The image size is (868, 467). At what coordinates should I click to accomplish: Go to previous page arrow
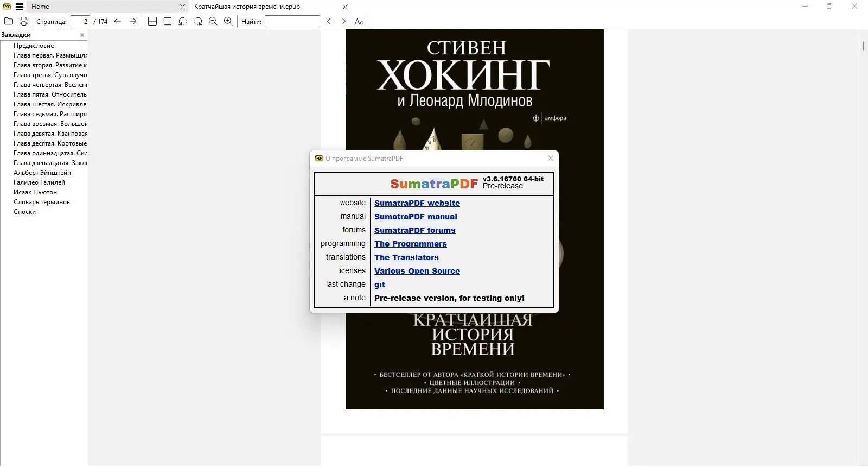pyautogui.click(x=118, y=21)
